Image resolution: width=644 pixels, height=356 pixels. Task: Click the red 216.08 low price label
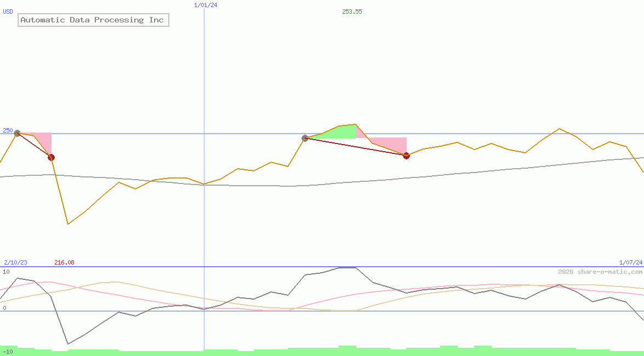(x=64, y=262)
